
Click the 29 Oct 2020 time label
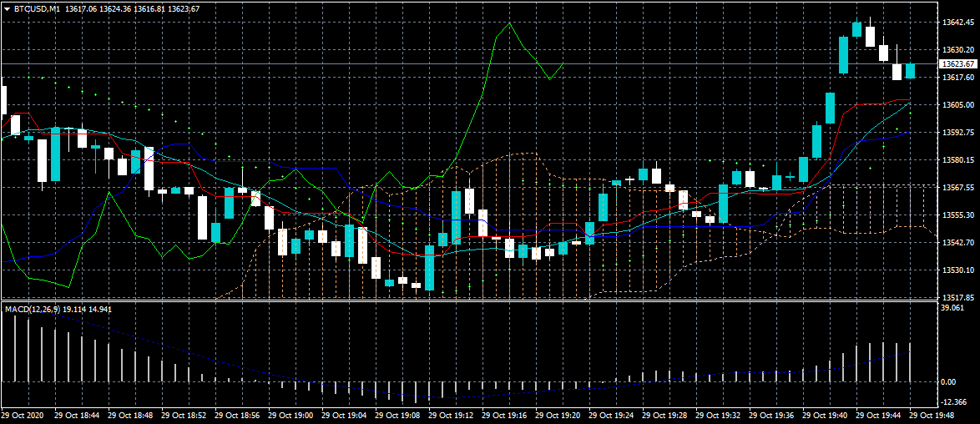click(x=23, y=416)
